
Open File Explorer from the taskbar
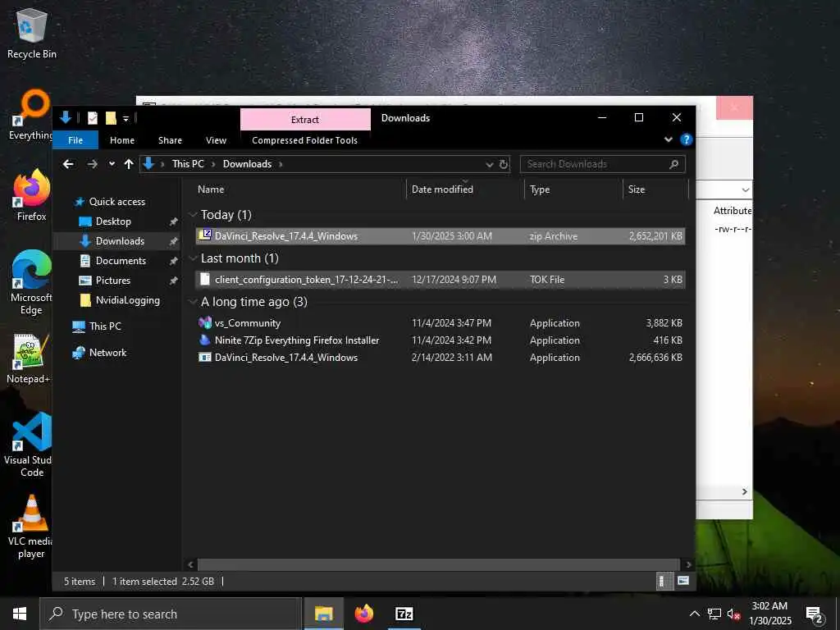[323, 614]
